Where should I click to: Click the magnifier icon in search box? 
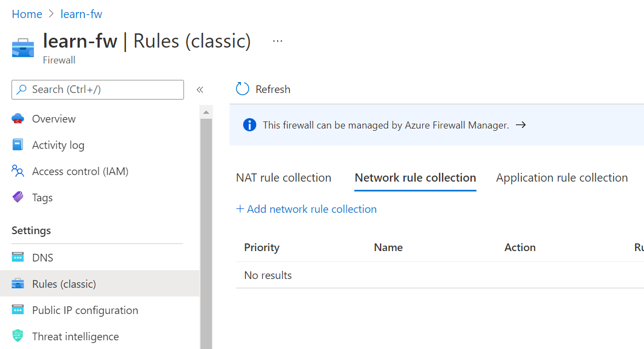point(22,89)
